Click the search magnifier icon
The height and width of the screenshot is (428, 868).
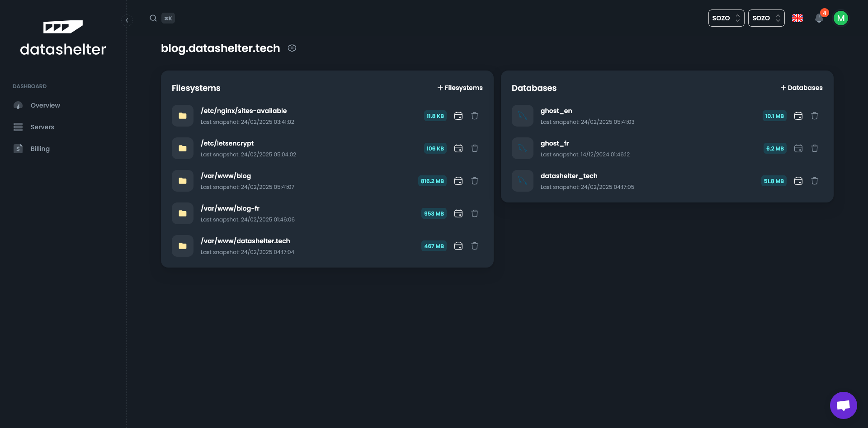153,18
